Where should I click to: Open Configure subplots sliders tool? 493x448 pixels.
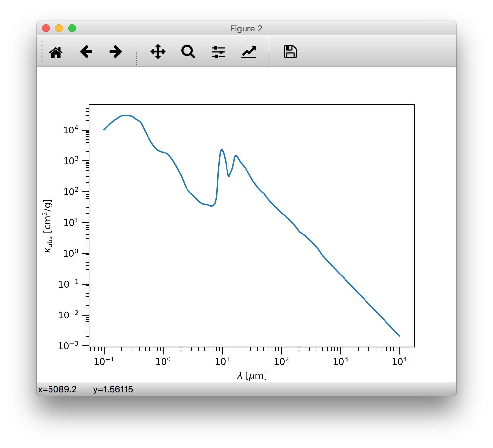coord(218,52)
